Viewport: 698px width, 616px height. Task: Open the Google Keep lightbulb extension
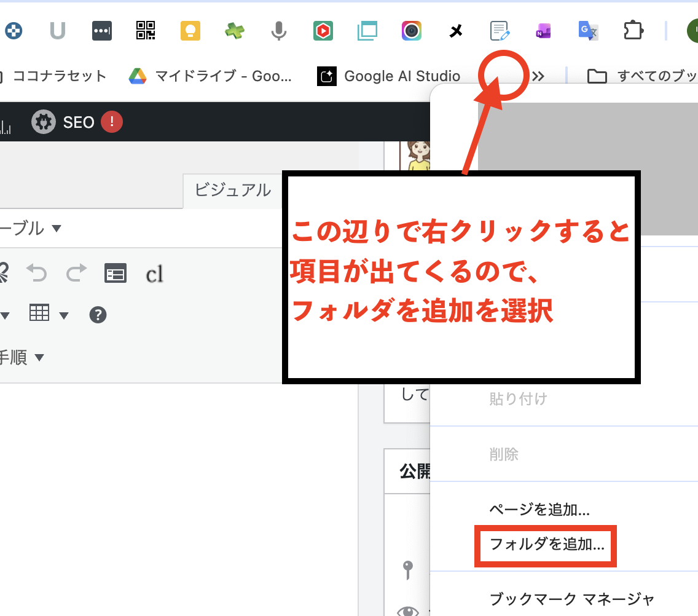(190, 31)
